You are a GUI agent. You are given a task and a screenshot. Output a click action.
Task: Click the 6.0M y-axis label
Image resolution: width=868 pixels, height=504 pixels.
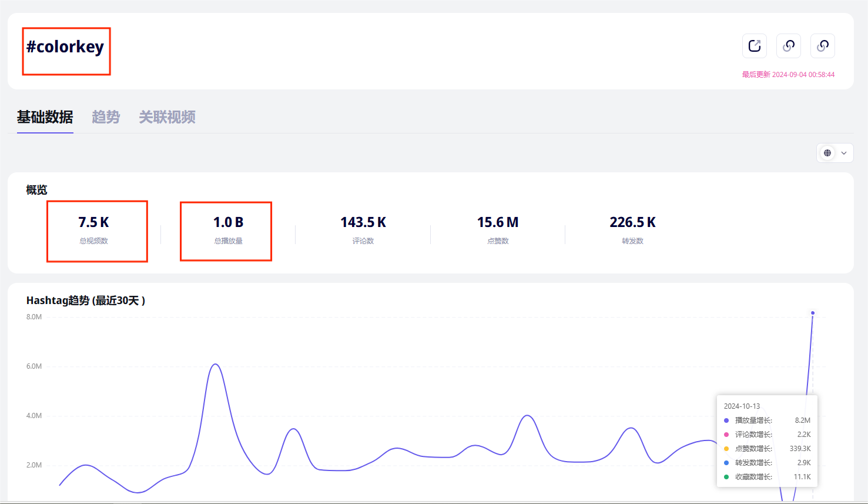point(34,366)
